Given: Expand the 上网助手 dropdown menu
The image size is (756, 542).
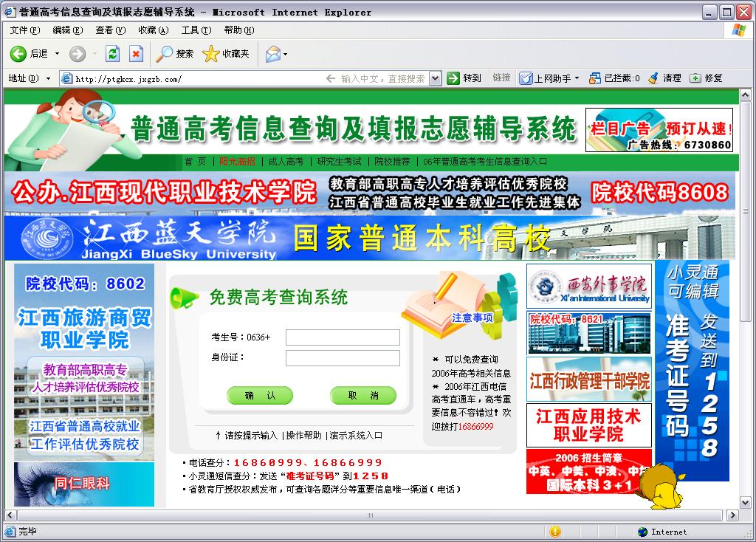Looking at the screenshot, I should (x=578, y=78).
